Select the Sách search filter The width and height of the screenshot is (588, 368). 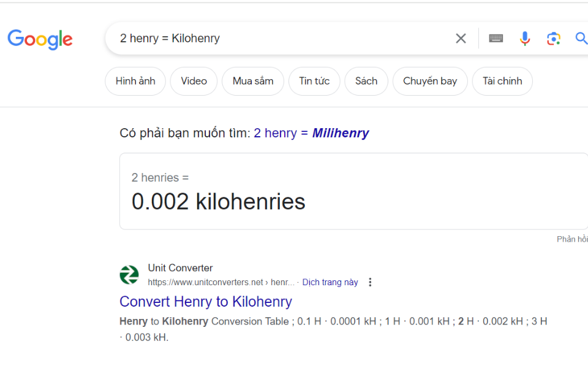pyautogui.click(x=366, y=81)
